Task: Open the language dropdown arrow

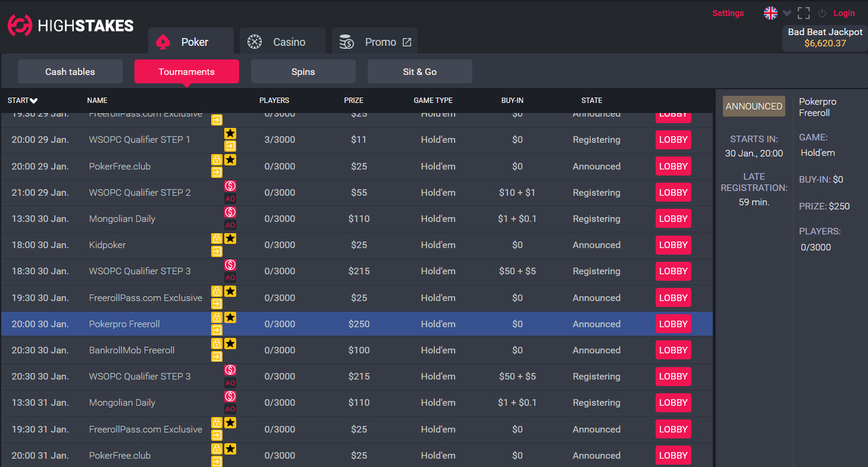Action: [x=787, y=13]
